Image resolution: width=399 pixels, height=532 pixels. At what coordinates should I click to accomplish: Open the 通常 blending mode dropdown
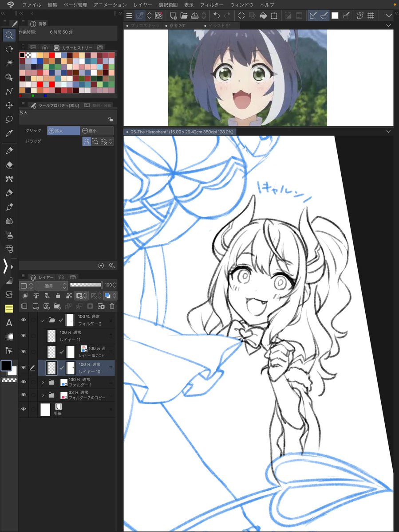(x=51, y=286)
